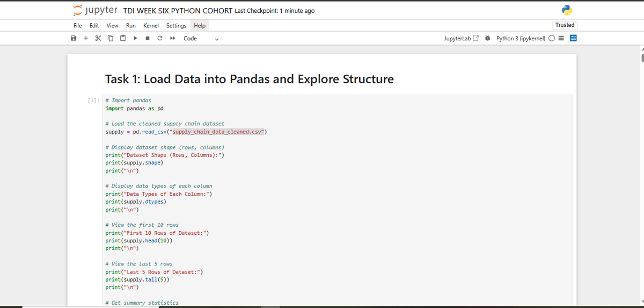Copy the selected cell
The image size is (644, 308).
tap(111, 39)
